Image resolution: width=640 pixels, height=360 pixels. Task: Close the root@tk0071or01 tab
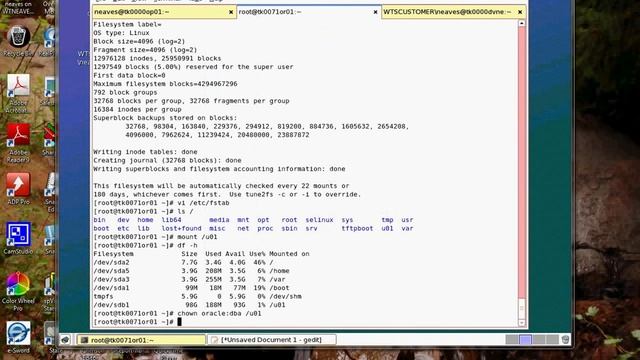tap(375, 12)
